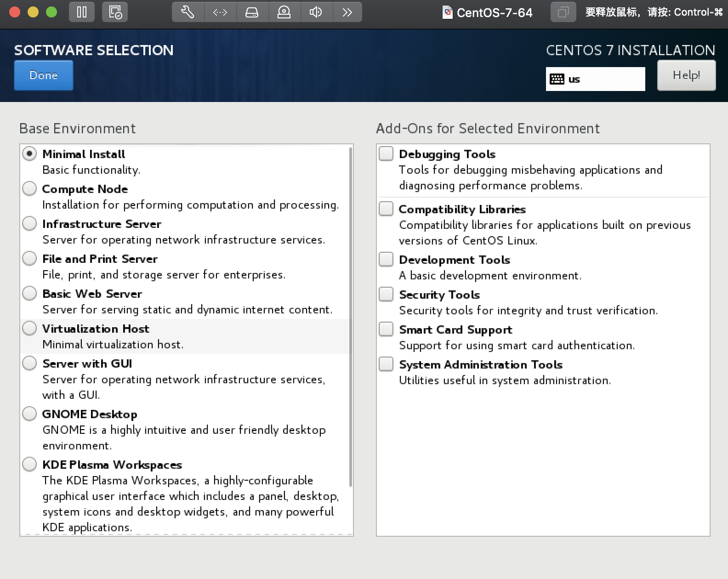The width and height of the screenshot is (728, 579).
Task: Select KDE Plasma Workspaces environment
Action: [x=29, y=464]
